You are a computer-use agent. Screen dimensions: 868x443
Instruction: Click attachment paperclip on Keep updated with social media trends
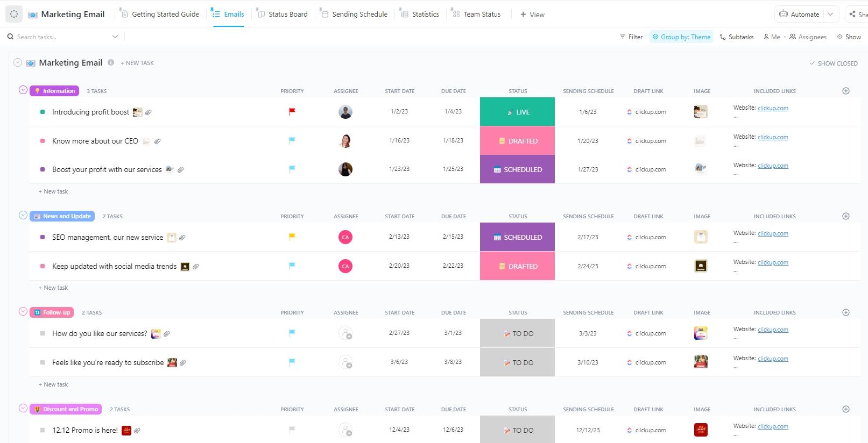(196, 267)
